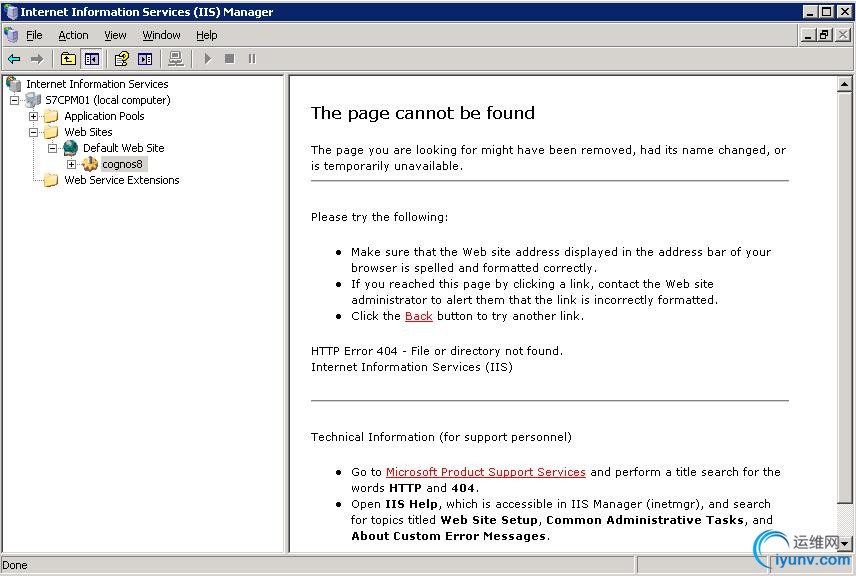Viewport: 856px width, 576px height.
Task: Click the Help toolbar icon
Action: tap(122, 58)
